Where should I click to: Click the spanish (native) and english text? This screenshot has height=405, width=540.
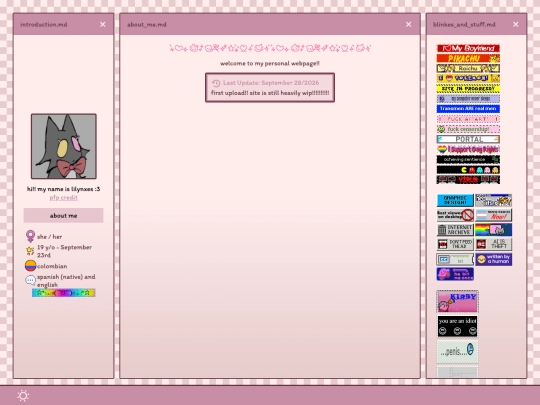coord(66,281)
